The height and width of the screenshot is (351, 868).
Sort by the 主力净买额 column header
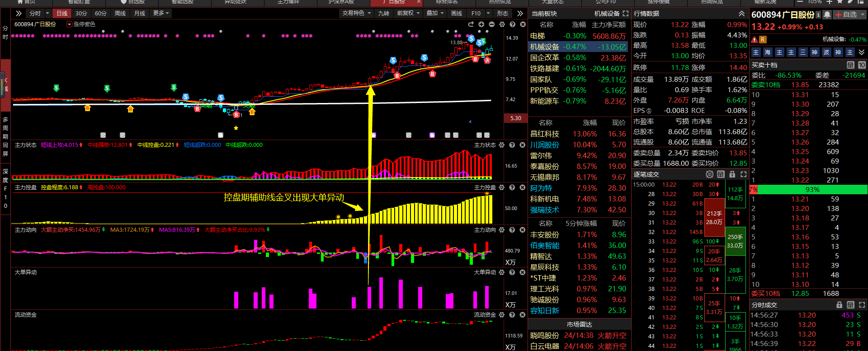[609, 25]
